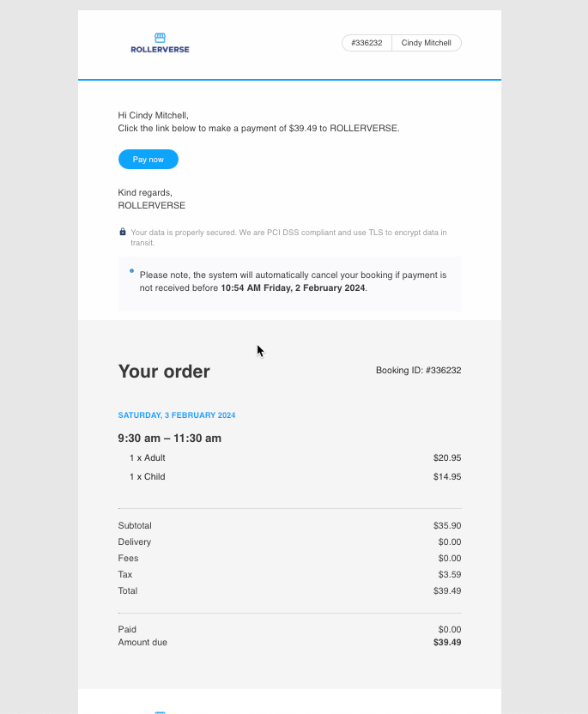Select the ROLLERVERSE storefront logo at the top
Screen dimensions: 588x714
[x=160, y=42]
